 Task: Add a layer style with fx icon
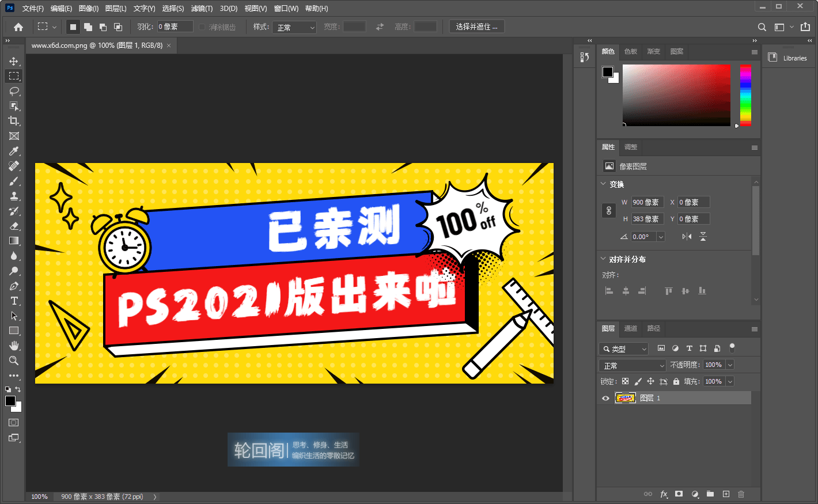(664, 494)
